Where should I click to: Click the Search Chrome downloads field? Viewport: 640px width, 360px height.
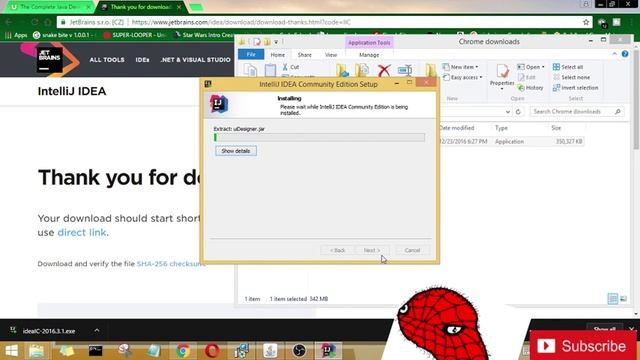coord(577,111)
